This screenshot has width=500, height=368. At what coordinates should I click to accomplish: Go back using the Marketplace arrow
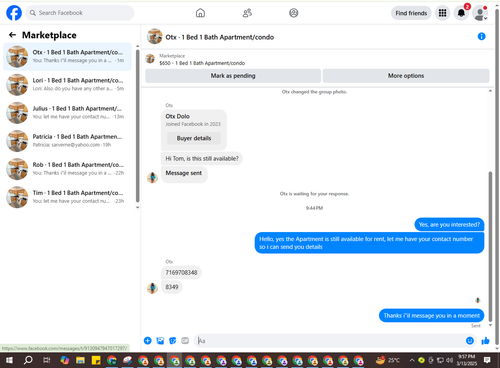12,35
